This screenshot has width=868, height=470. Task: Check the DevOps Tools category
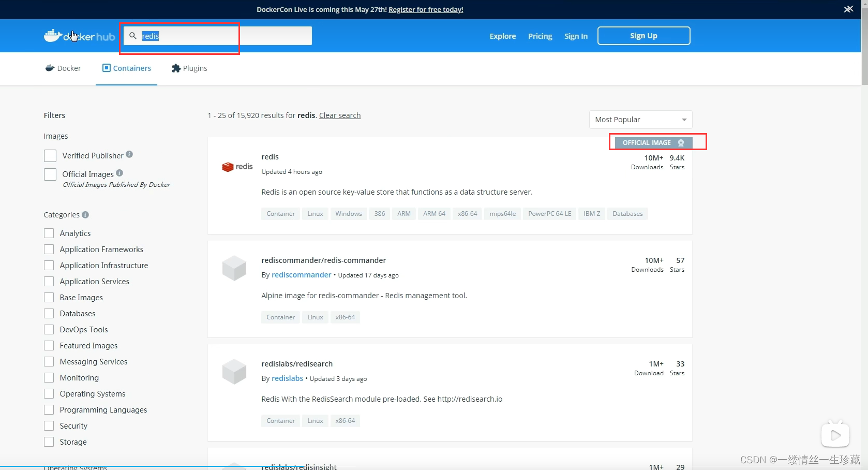pyautogui.click(x=49, y=329)
